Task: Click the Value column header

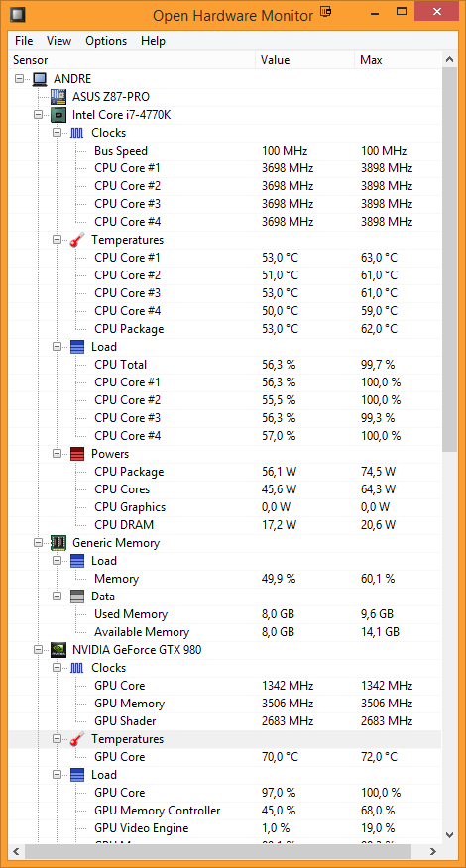Action: 304,60
